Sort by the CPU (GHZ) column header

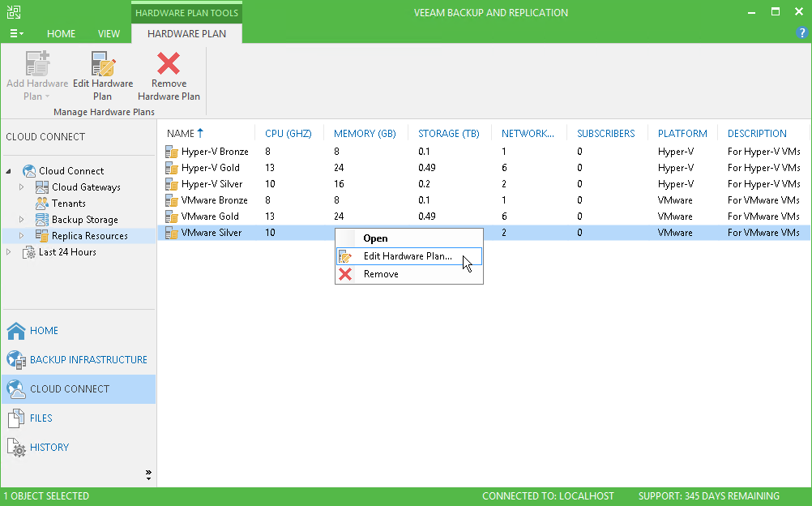click(289, 133)
